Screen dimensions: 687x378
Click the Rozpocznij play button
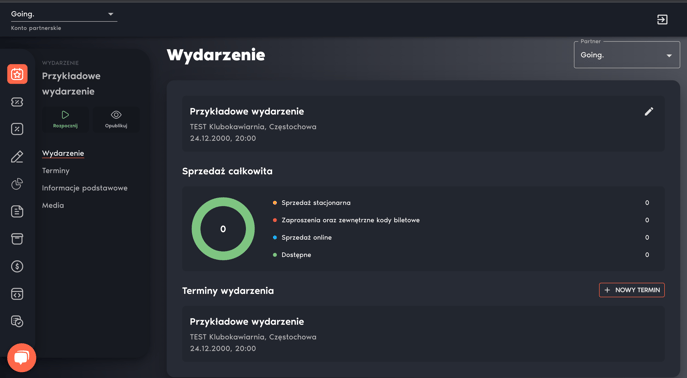pos(65,119)
